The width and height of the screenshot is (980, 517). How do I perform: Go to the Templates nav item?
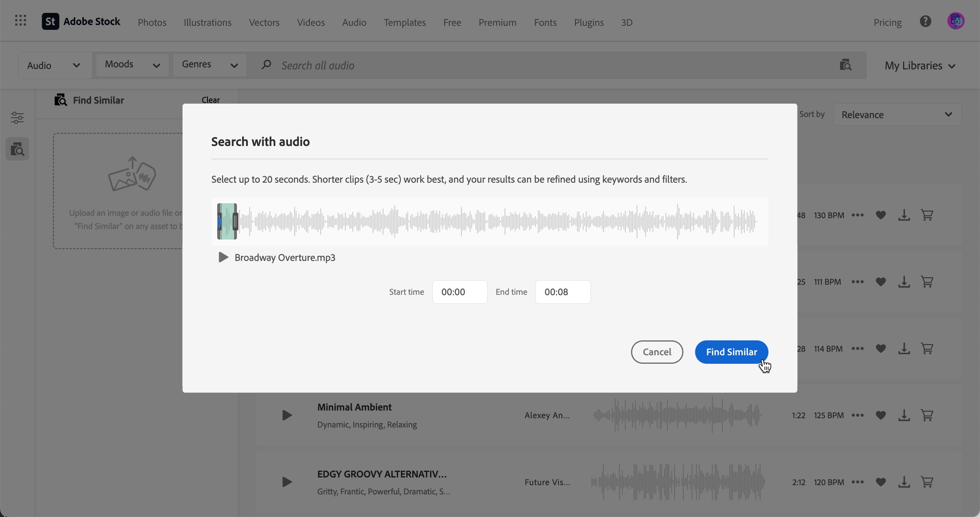click(x=405, y=22)
